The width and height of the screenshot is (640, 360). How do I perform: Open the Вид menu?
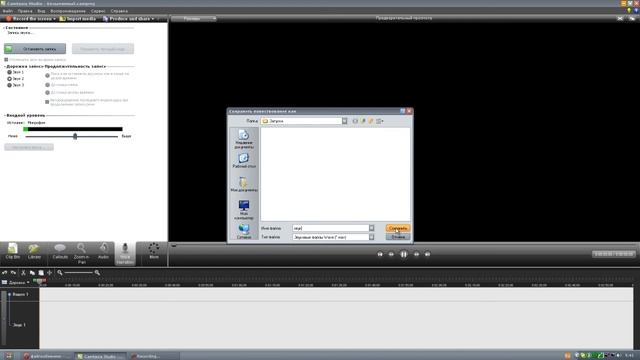pos(41,11)
